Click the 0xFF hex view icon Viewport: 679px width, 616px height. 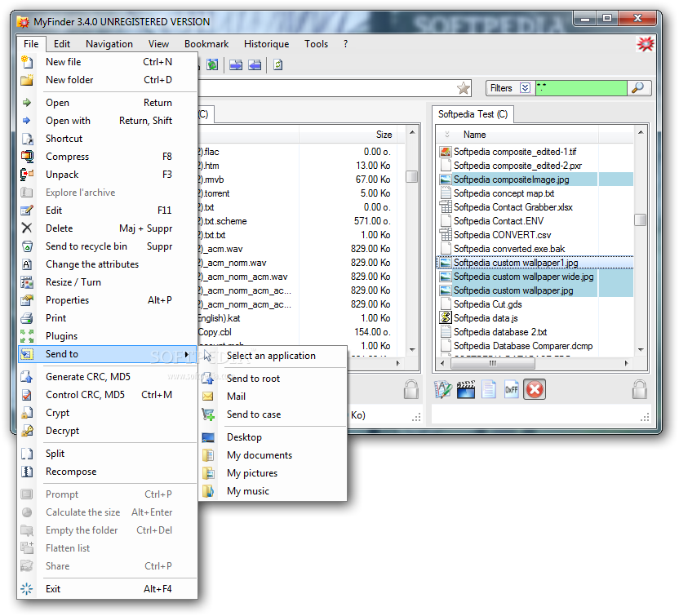511,389
